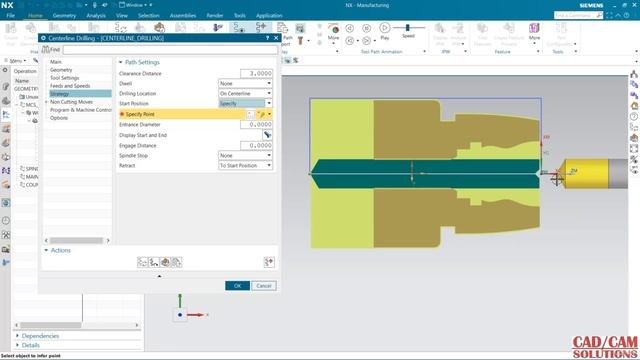Click the gauge More icon in the ribbon

coord(333,32)
